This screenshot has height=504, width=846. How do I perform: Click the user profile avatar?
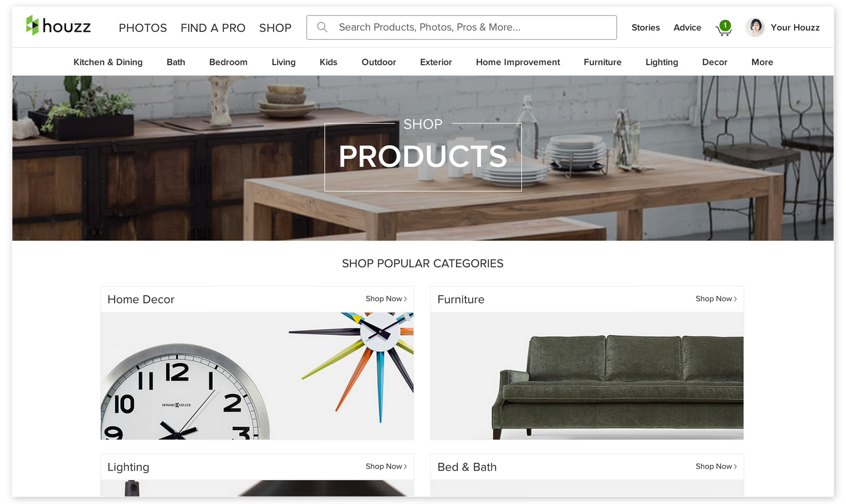click(755, 27)
